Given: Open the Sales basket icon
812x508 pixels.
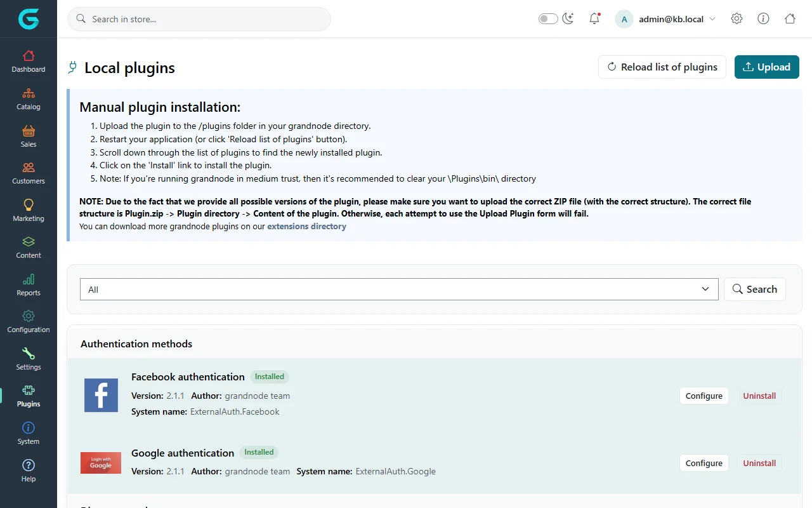Looking at the screenshot, I should click(x=29, y=131).
